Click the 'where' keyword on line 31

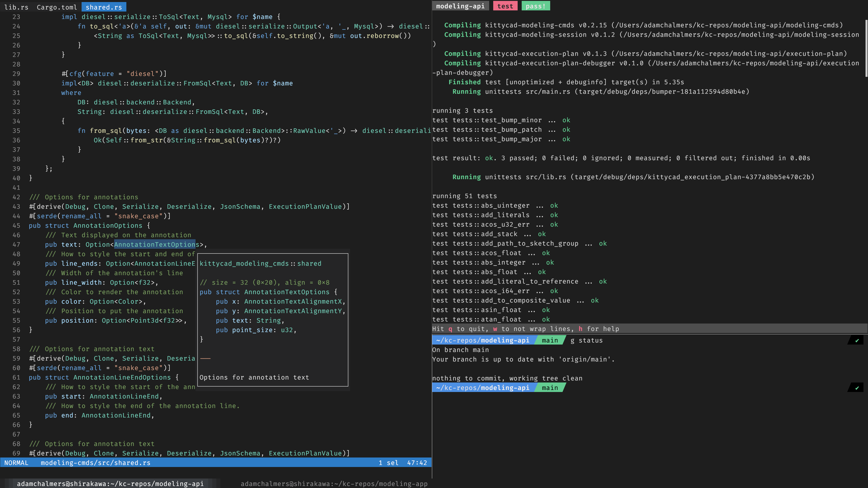(71, 93)
